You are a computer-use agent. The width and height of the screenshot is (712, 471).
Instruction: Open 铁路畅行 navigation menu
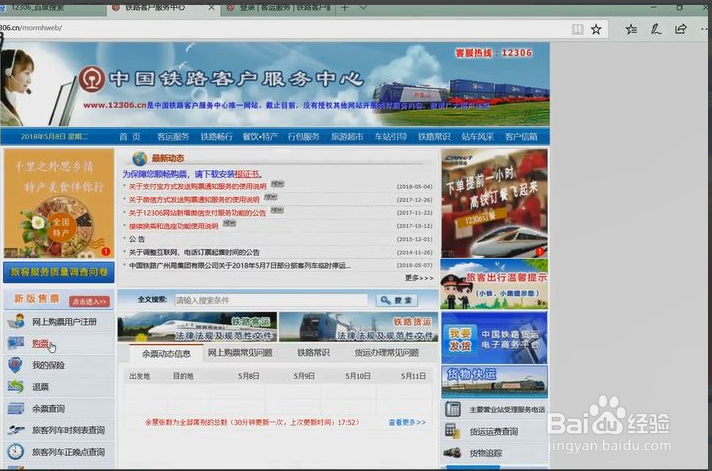[x=217, y=137]
